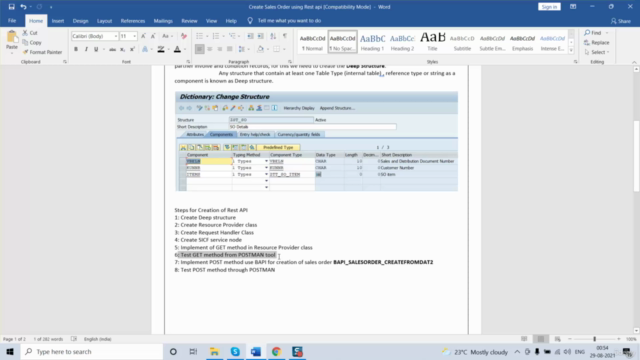
Task: Decrease paragraph indent
Action: tap(250, 36)
